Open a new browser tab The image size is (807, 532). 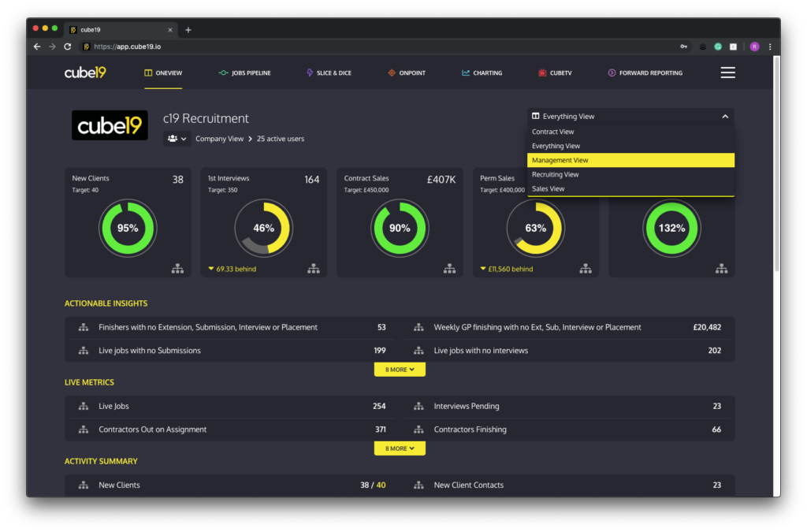pyautogui.click(x=188, y=30)
